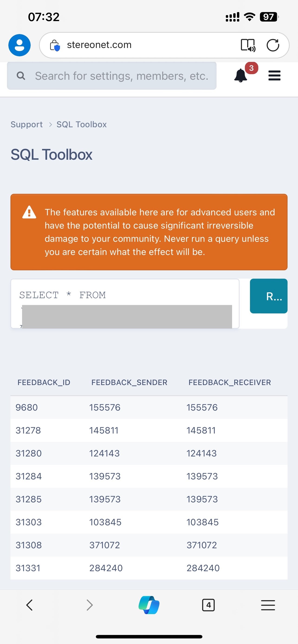Select the FEEDBACK_ID column header

[44, 382]
